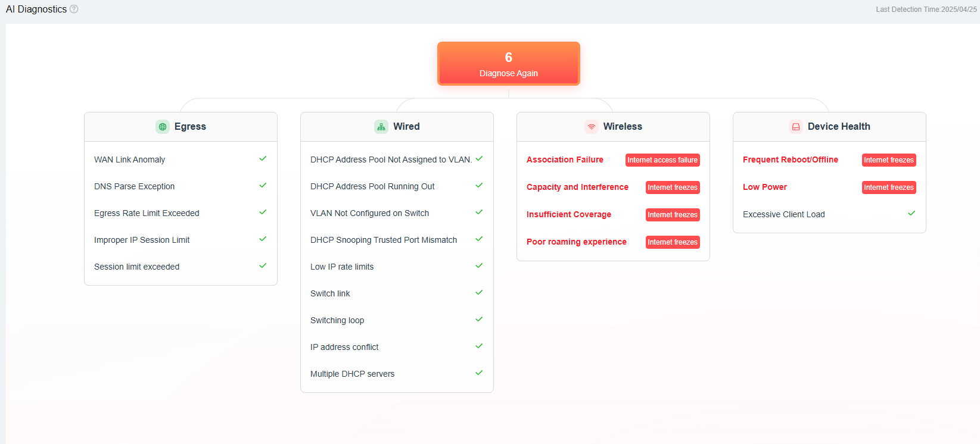
Task: Select the DNS Parse Exception row
Action: [135, 186]
